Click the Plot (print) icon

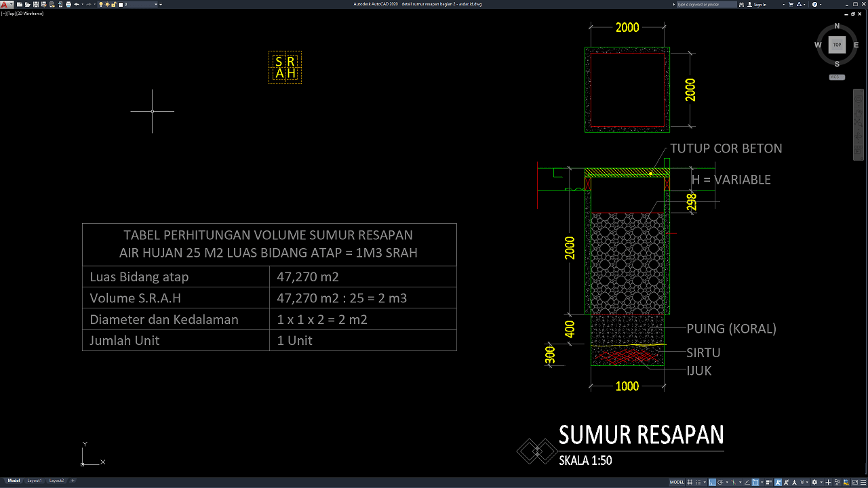(68, 4)
